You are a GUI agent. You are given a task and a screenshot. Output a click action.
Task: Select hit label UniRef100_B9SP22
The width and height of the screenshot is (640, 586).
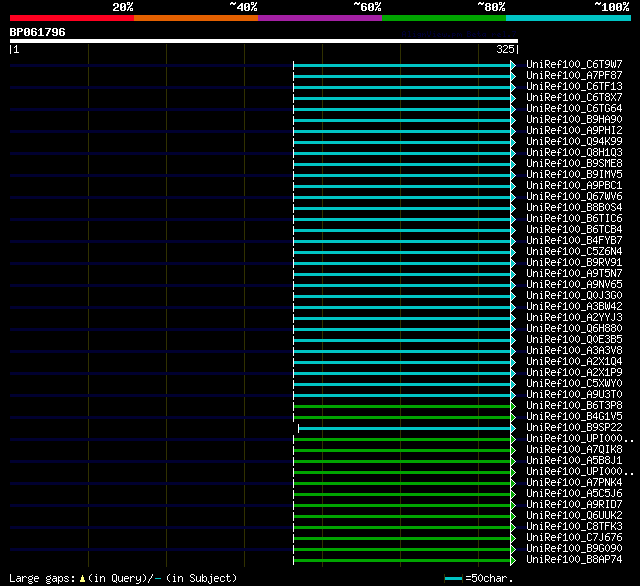[574, 428]
